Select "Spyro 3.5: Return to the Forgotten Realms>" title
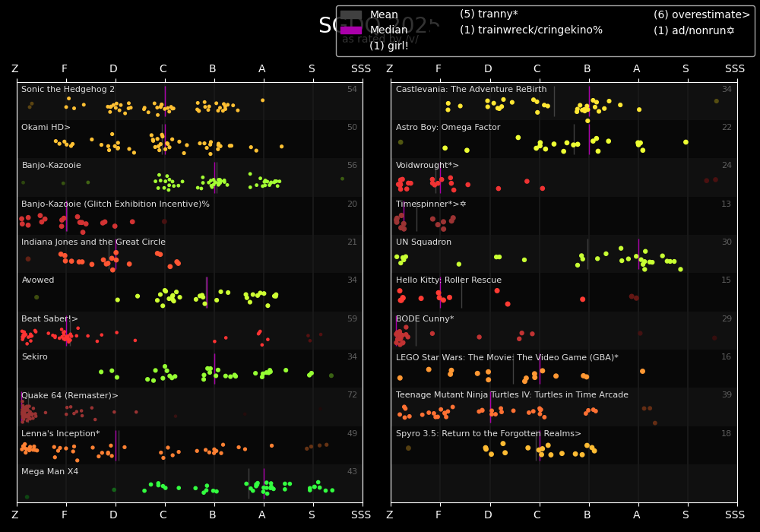 tap(489, 433)
